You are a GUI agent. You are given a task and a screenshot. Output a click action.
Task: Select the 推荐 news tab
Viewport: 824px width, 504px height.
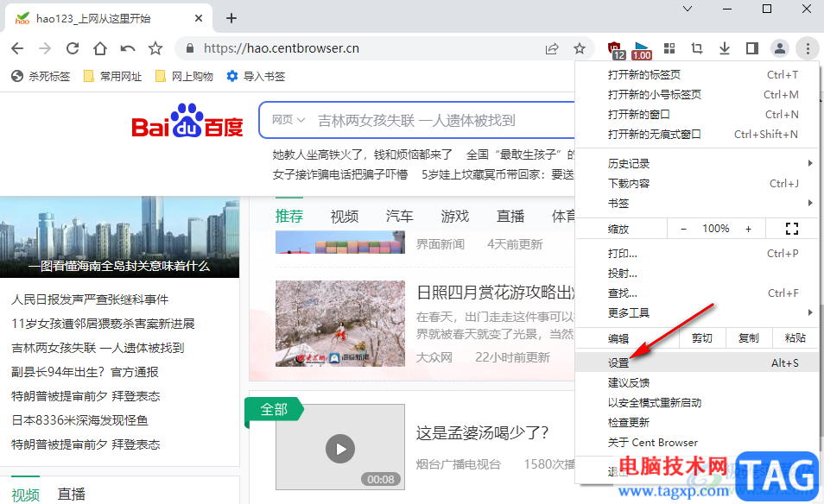click(x=289, y=217)
